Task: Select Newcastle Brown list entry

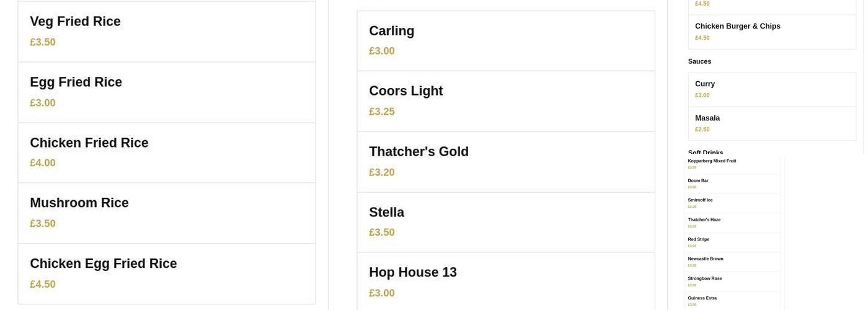Action: coord(732,262)
